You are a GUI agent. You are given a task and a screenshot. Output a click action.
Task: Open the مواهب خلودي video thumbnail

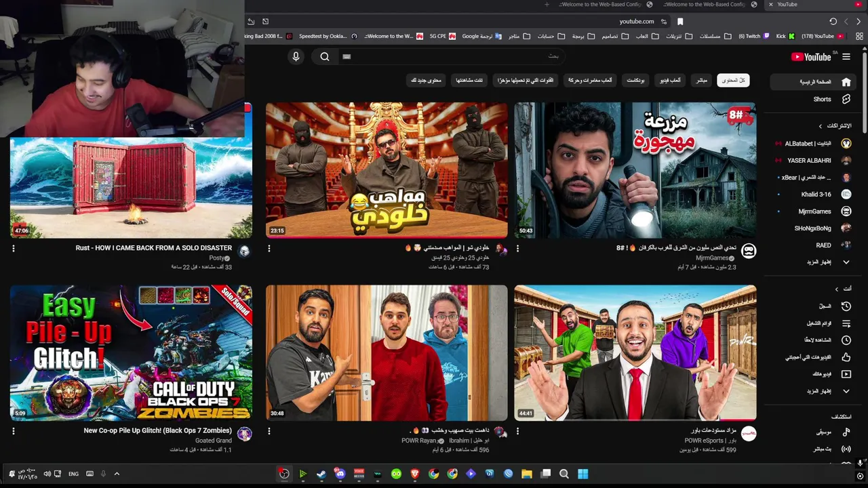pyautogui.click(x=387, y=170)
